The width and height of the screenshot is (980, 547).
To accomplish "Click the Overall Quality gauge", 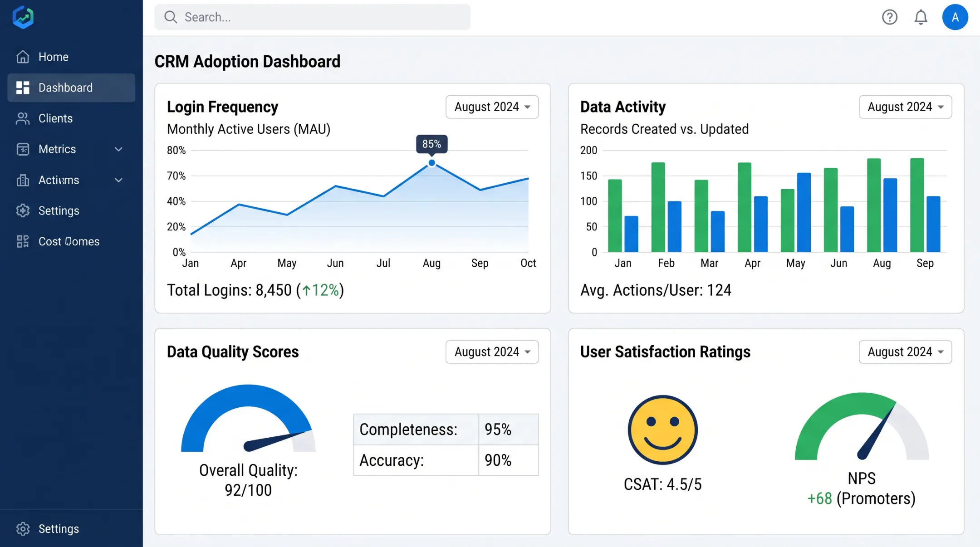I will click(248, 418).
